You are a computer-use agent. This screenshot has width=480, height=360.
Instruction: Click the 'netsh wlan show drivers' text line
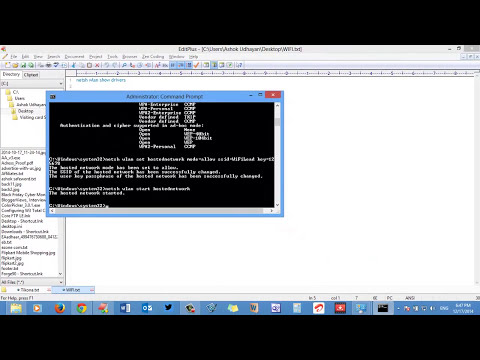pos(101,80)
